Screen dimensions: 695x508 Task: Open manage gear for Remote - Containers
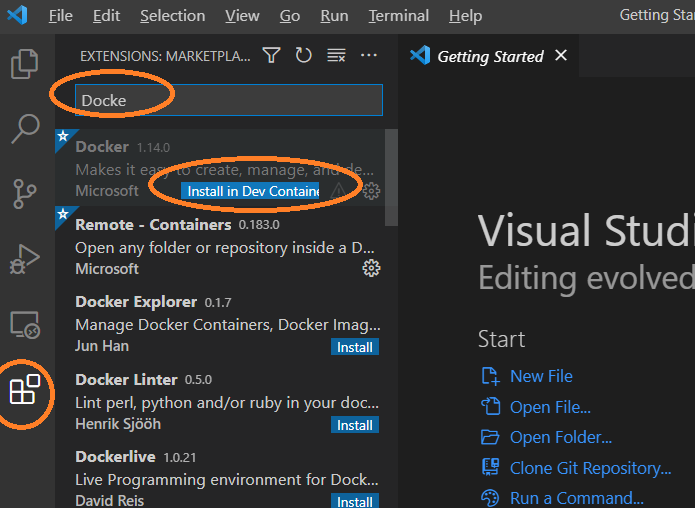click(x=371, y=268)
